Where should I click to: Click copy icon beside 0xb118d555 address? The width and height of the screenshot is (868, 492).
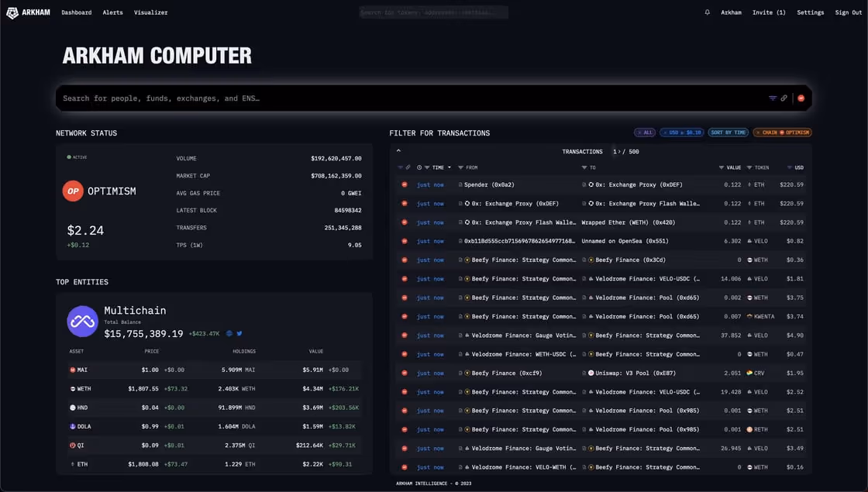tap(460, 241)
